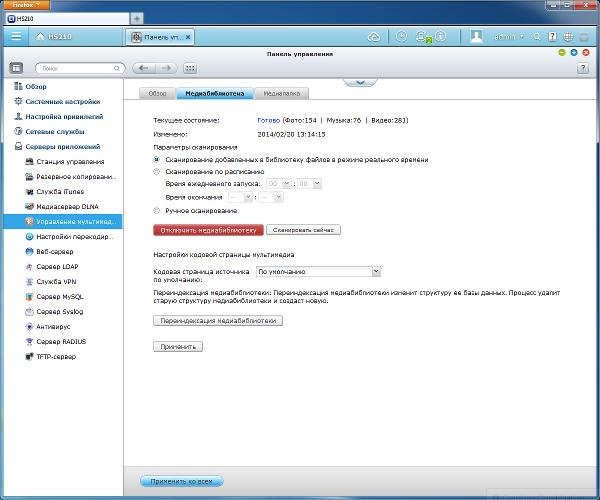Open Антивирус in sidebar

pos(48,326)
